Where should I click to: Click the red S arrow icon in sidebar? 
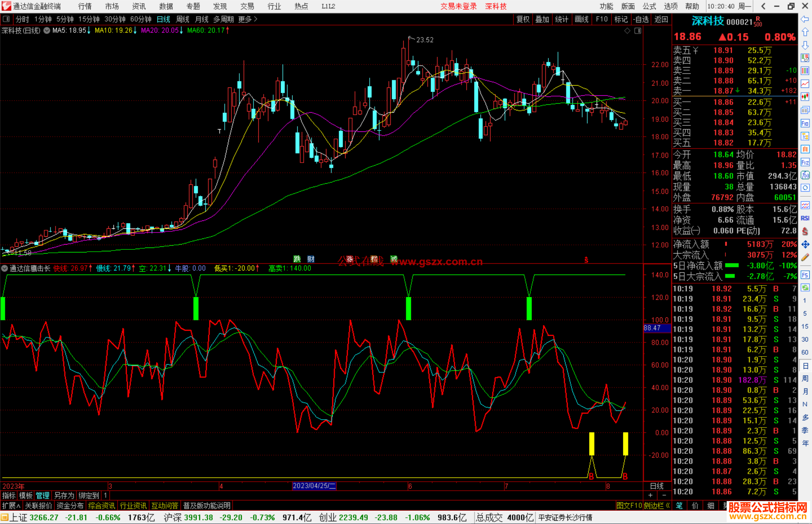805,231
